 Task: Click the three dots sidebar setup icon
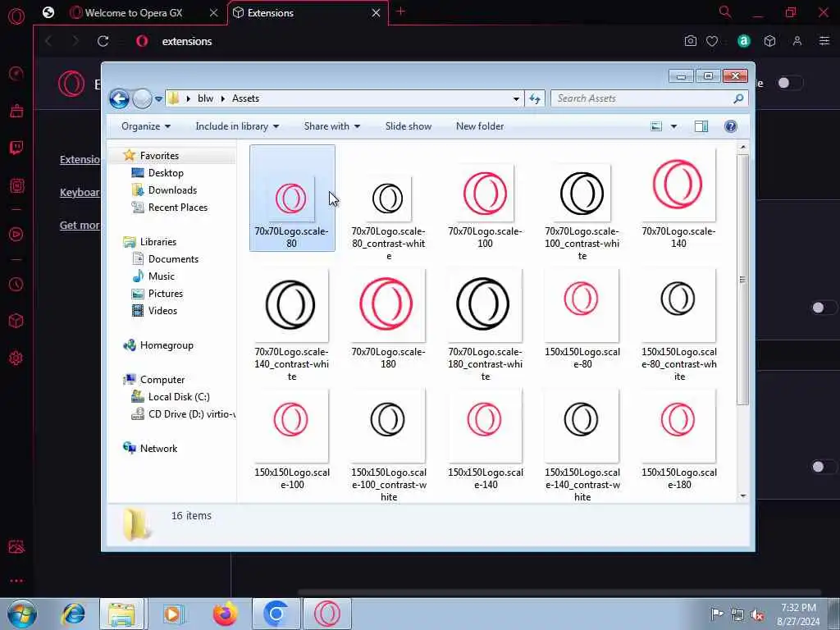coord(16,581)
